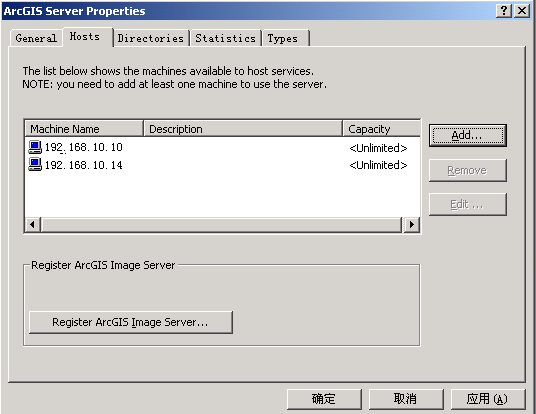
Task: Select the Hosts tab
Action: click(x=88, y=37)
